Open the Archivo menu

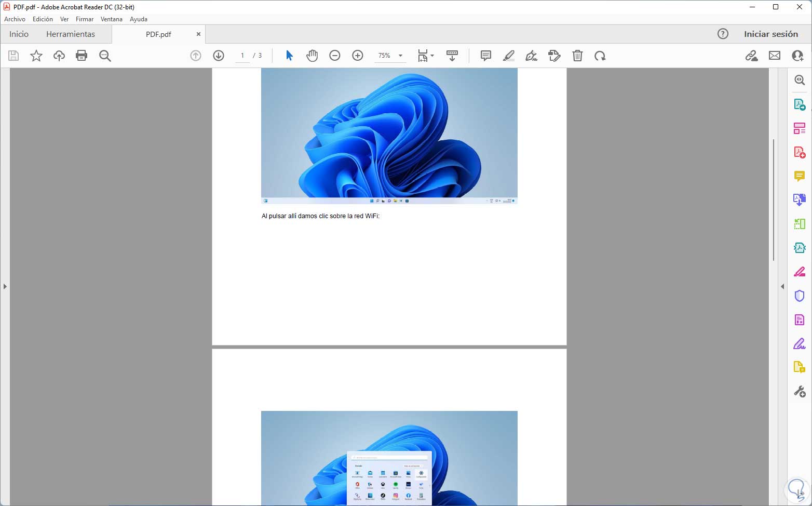(15, 19)
